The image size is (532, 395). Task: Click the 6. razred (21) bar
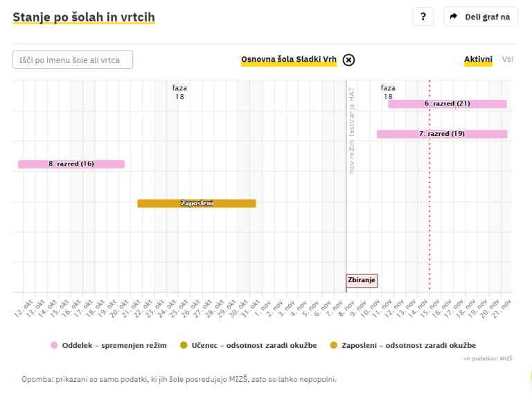point(447,104)
